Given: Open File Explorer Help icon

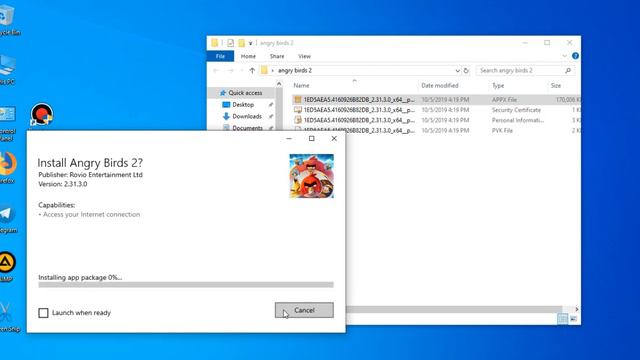Looking at the screenshot, I should click(x=575, y=56).
